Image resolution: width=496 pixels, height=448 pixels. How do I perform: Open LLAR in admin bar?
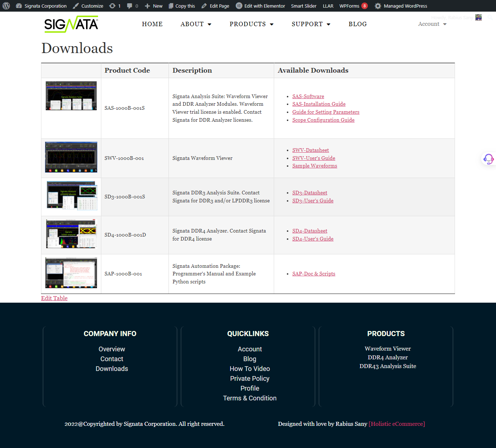(328, 6)
